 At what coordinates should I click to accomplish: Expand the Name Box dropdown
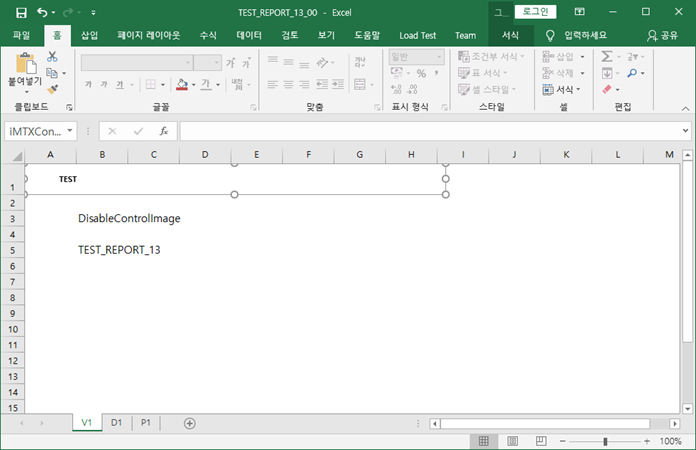click(70, 131)
